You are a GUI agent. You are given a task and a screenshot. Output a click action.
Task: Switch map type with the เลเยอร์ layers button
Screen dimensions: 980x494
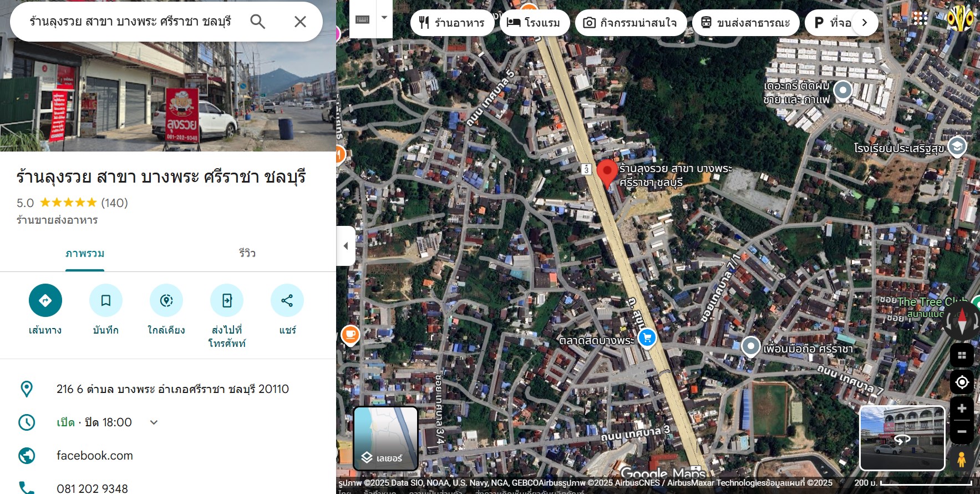coord(385,438)
